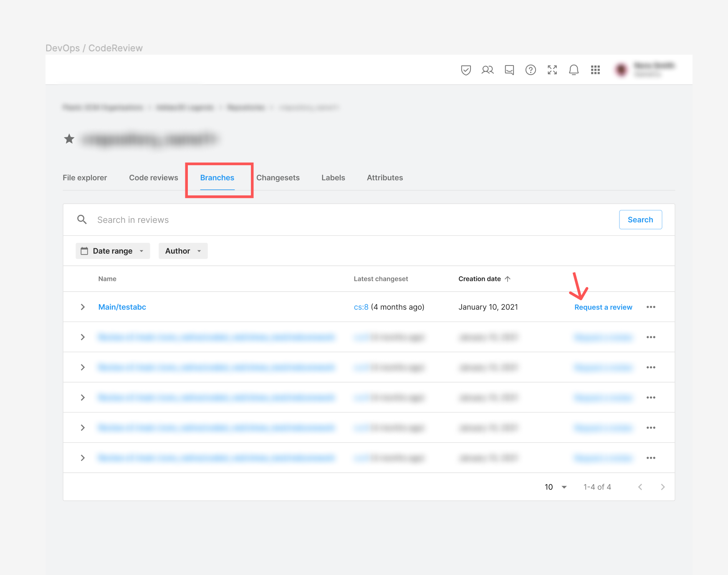Toggle fullscreen with the expand arrows icon
The height and width of the screenshot is (575, 728).
coord(552,70)
